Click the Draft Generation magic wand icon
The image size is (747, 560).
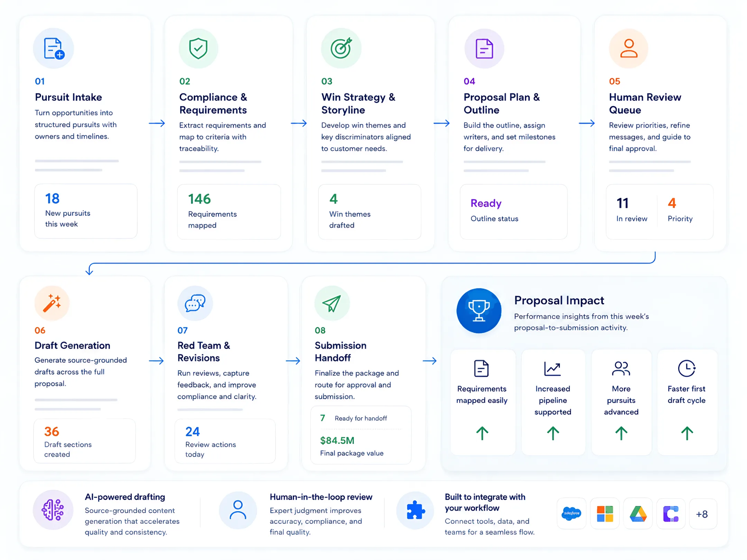pos(52,303)
